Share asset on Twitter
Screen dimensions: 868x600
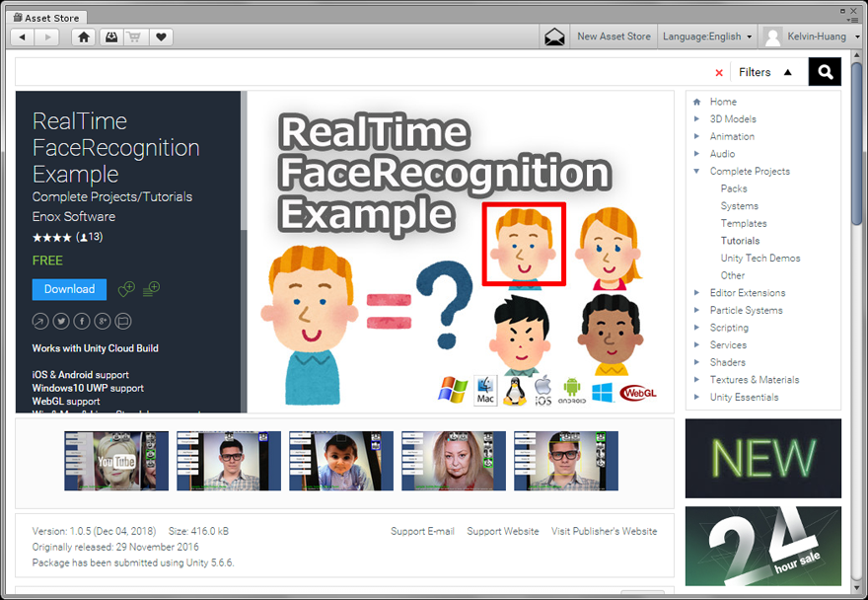pos(61,321)
